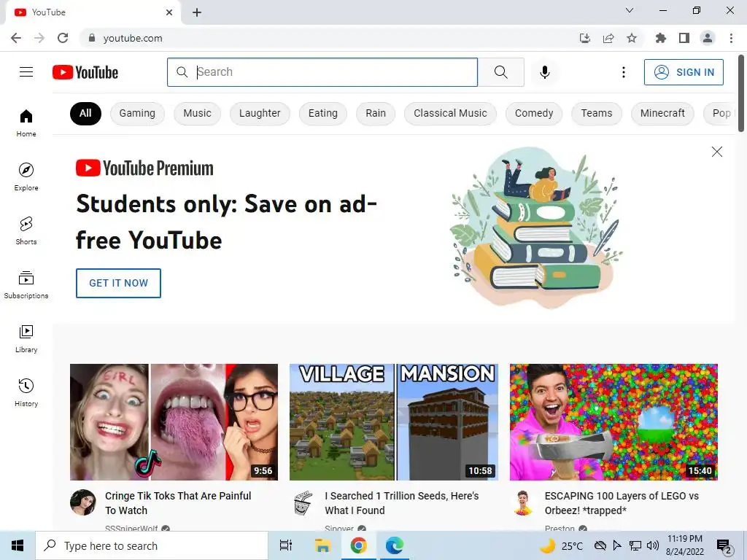The height and width of the screenshot is (560, 747).
Task: Select the Classical Music chip
Action: point(450,113)
